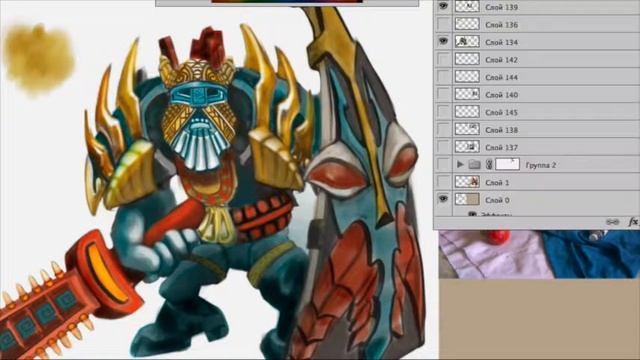Click mask link chain icon on Группа 2
The image size is (640, 360).
489,164
